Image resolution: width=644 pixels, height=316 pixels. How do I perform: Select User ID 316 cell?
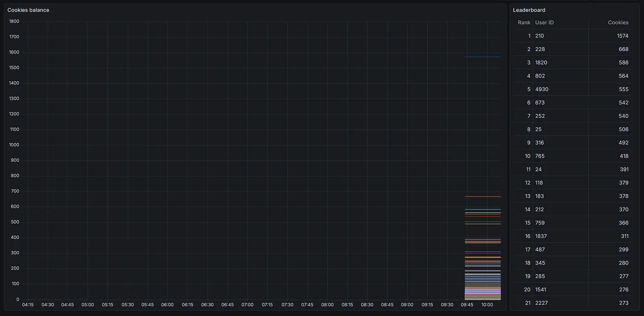coord(560,143)
